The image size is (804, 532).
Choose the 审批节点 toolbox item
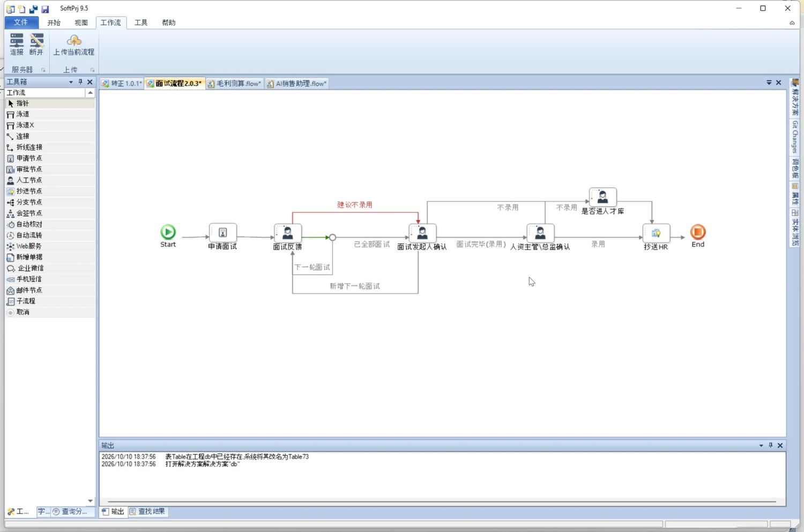[50, 169]
